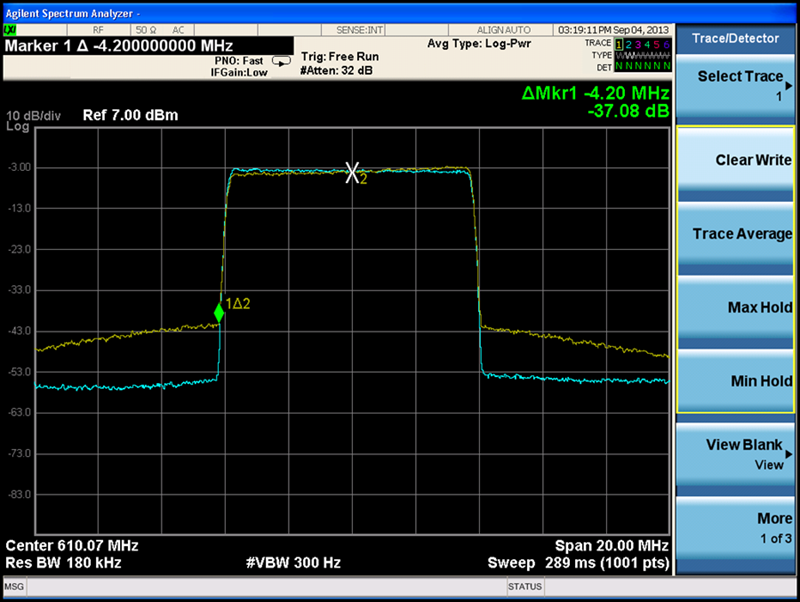Viewport: 800px width, 602px height.
Task: Click the Sweep 289 ms (1001 pts) readout
Action: 578,563
